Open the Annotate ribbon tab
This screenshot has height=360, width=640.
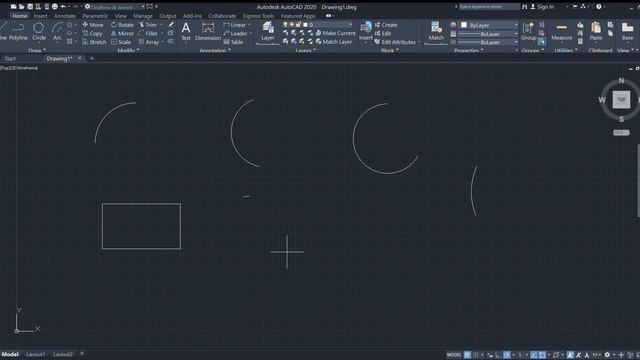tap(65, 16)
